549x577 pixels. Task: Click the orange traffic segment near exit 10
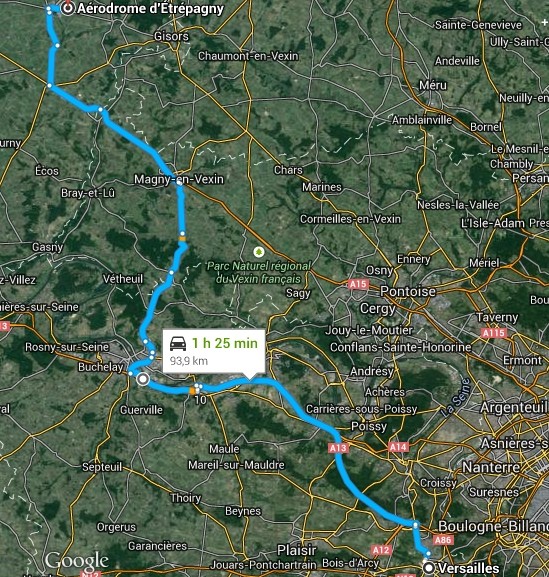[x=192, y=391]
